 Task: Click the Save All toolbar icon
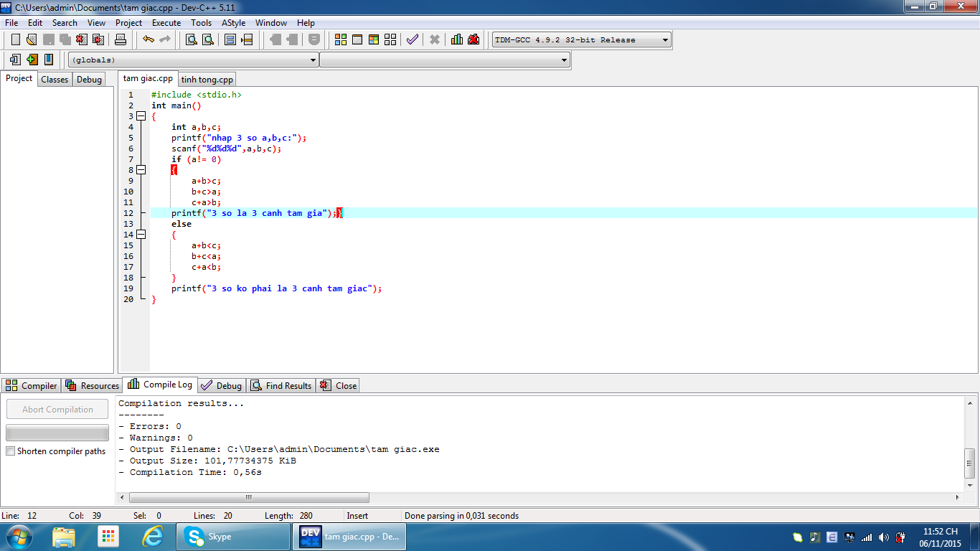65,39
